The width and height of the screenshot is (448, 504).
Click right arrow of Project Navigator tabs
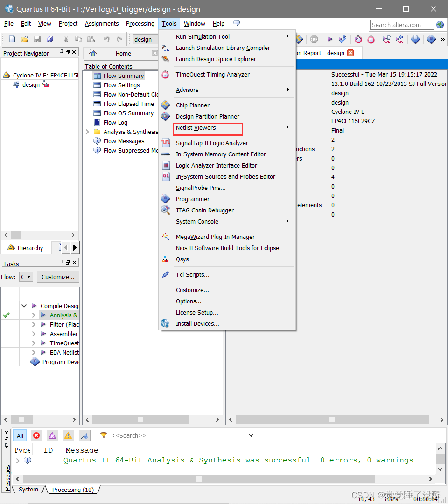coord(75,247)
